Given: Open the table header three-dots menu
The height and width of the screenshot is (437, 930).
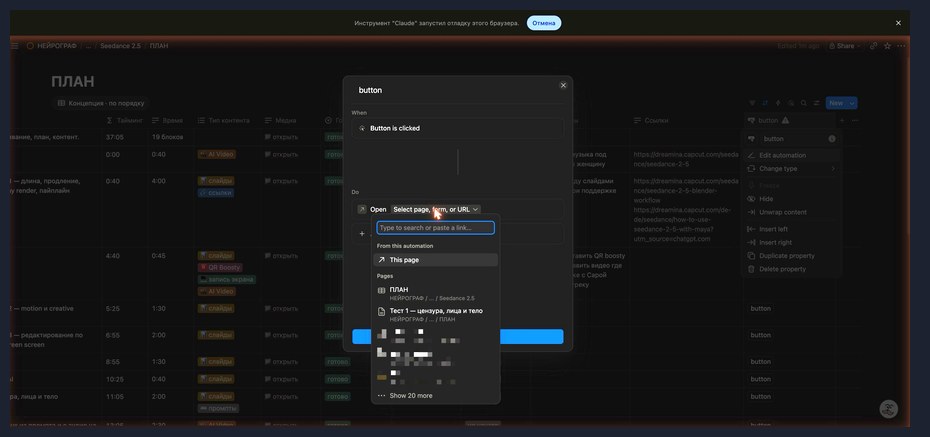Looking at the screenshot, I should (855, 120).
